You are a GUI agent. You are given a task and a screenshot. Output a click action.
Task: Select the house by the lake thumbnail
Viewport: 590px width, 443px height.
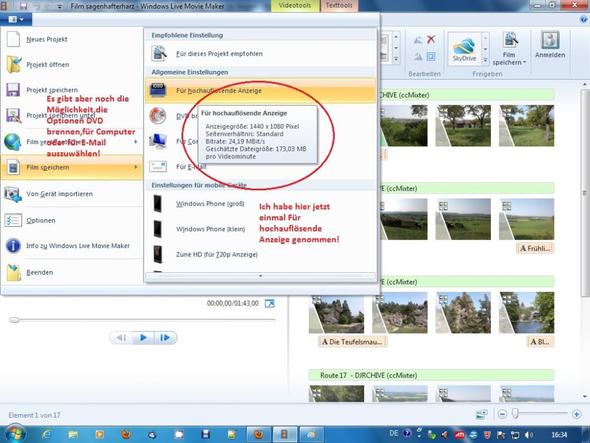526,313
